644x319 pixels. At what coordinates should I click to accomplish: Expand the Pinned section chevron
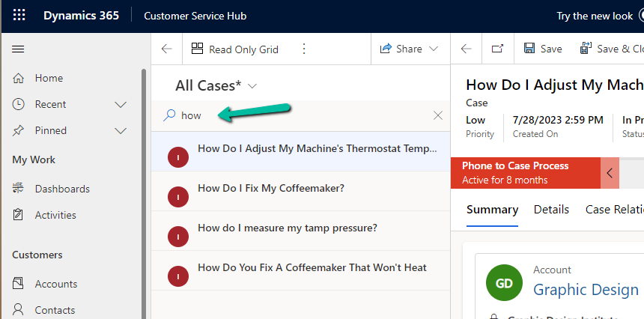120,130
